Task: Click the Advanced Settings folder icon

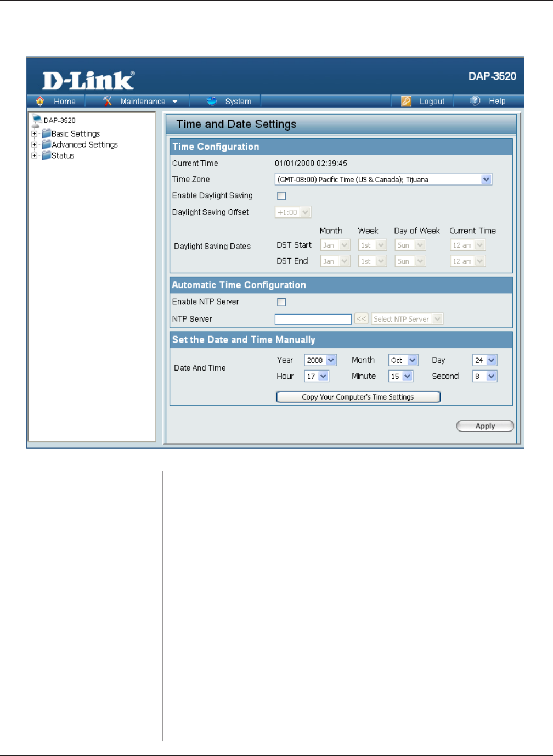Action: 47,144
